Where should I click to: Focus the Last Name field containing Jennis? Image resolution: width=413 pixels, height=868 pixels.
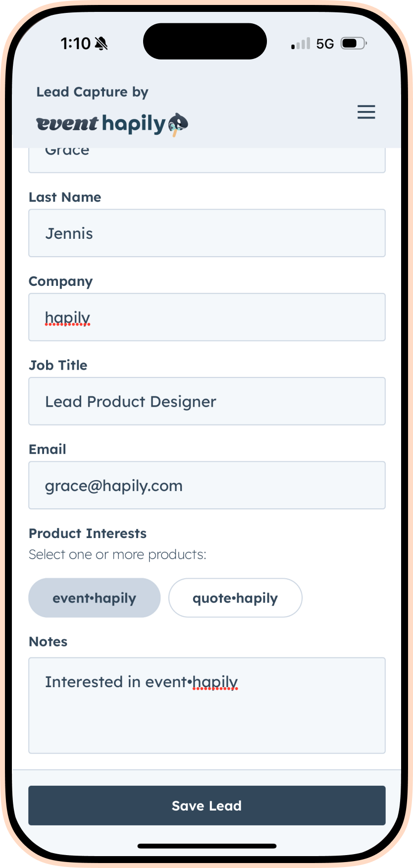click(207, 233)
